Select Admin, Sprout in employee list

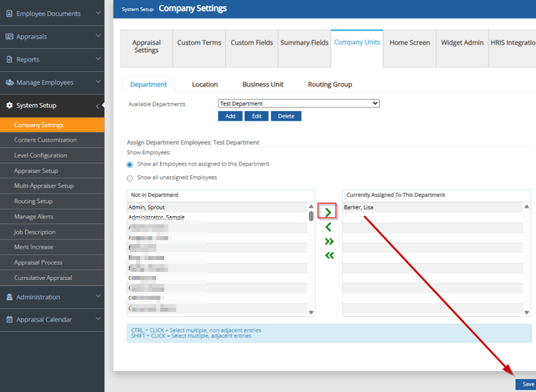click(x=146, y=207)
